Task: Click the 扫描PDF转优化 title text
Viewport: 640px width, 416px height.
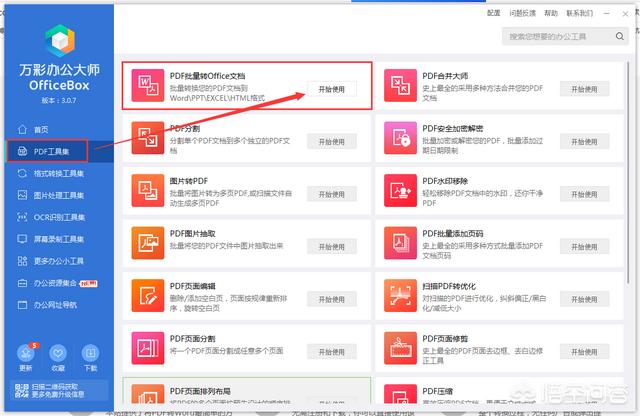Action: click(x=449, y=286)
